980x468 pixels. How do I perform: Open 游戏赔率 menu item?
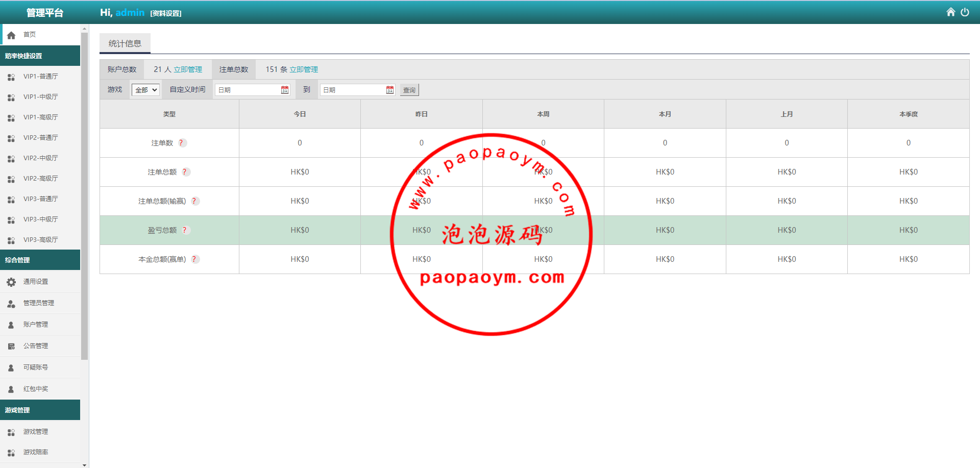40,452
